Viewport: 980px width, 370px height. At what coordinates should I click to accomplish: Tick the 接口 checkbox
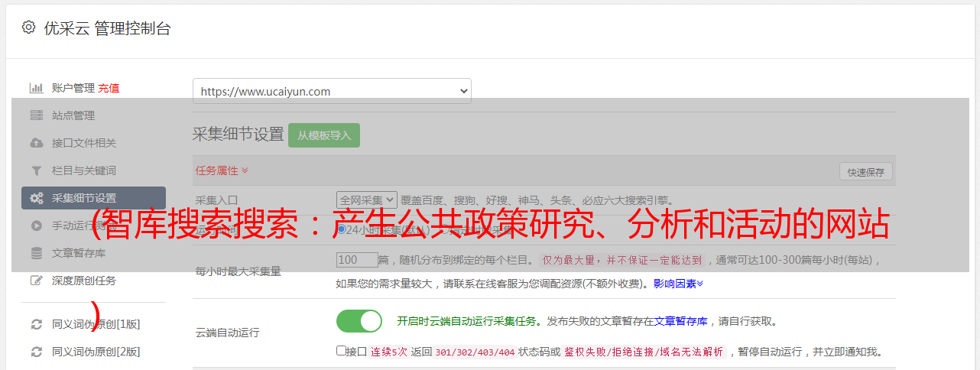coord(341,351)
